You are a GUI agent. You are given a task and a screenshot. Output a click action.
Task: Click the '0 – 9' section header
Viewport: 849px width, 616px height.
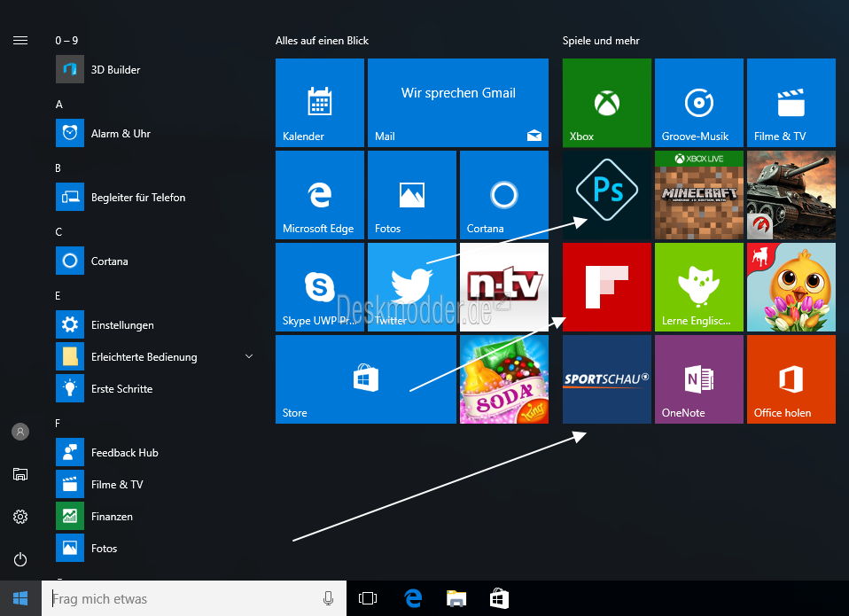tap(66, 41)
